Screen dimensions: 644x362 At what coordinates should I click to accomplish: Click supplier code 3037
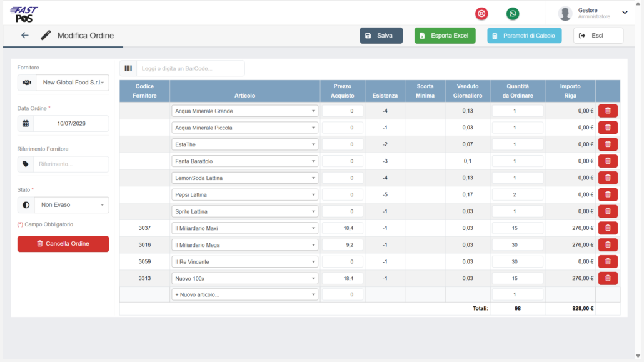tap(144, 228)
